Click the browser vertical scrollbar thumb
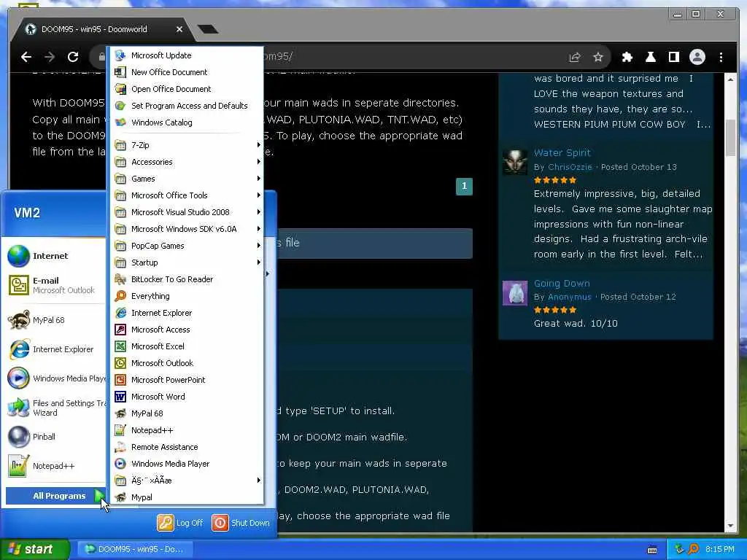This screenshot has height=560, width=747. point(731,138)
